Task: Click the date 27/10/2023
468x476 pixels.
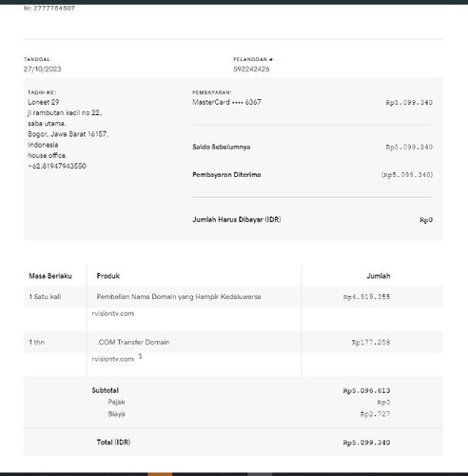Action: point(43,69)
